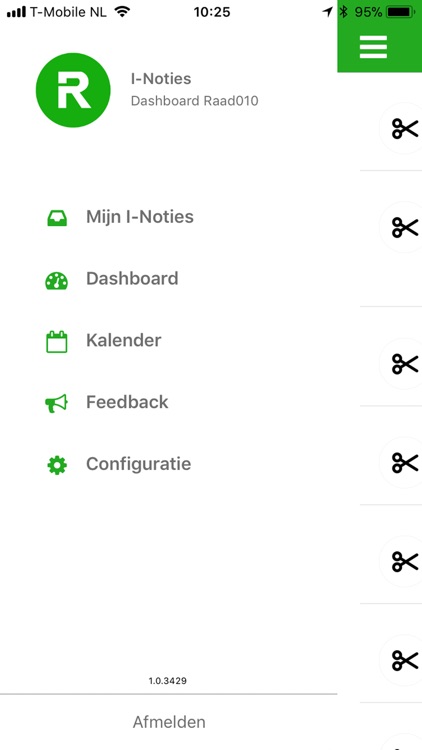Click the gauge icon beside Dashboard

click(x=56, y=280)
